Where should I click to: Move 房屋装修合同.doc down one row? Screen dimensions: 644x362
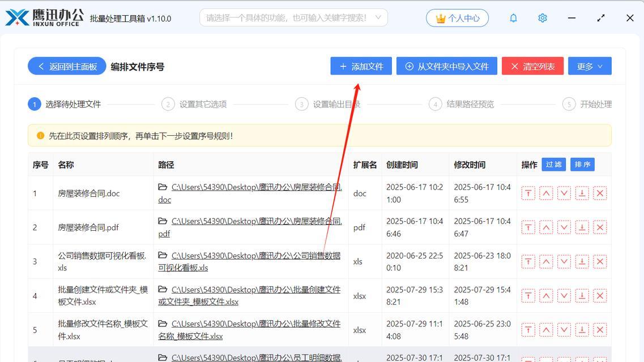pos(564,193)
